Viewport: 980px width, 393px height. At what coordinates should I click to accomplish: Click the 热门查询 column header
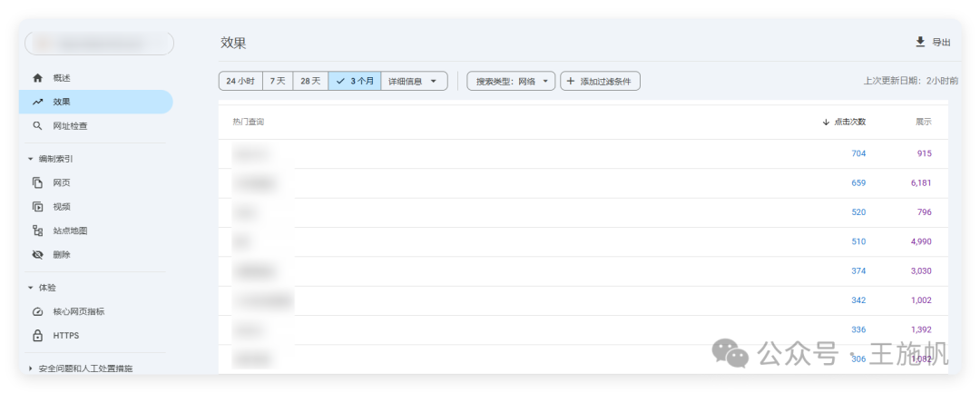(x=249, y=123)
